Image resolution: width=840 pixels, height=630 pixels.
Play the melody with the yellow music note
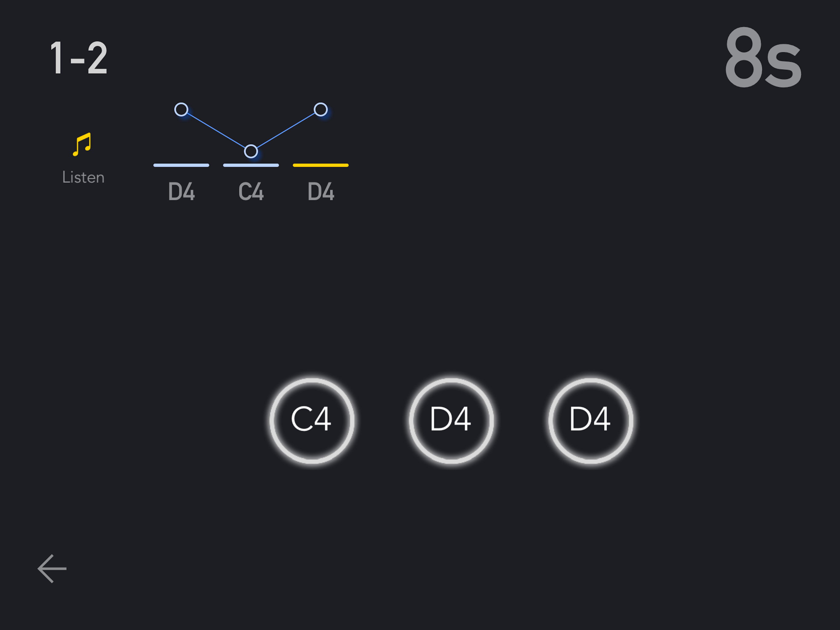point(82,144)
